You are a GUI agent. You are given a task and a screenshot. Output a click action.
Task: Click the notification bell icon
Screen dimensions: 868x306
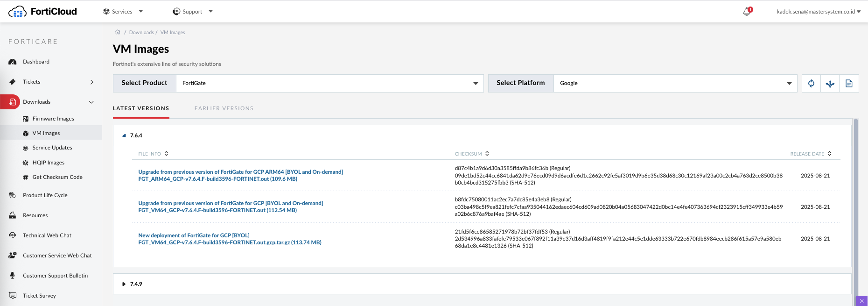(x=747, y=12)
